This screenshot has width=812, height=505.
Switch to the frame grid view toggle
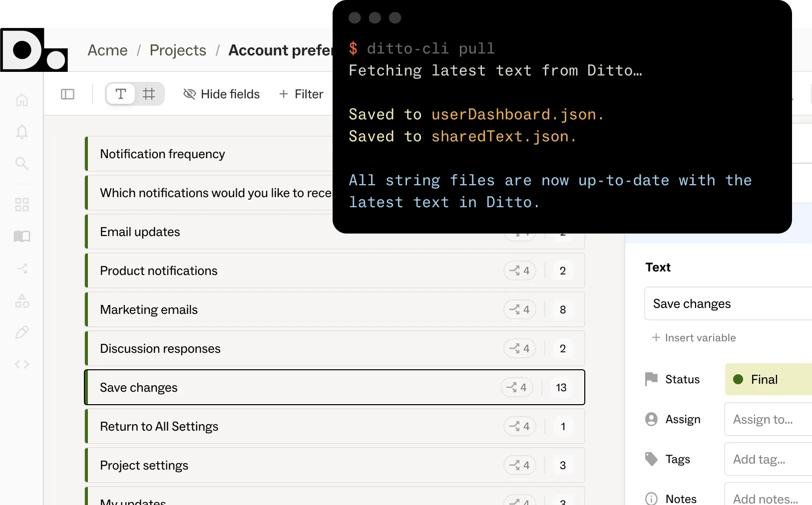pos(149,94)
